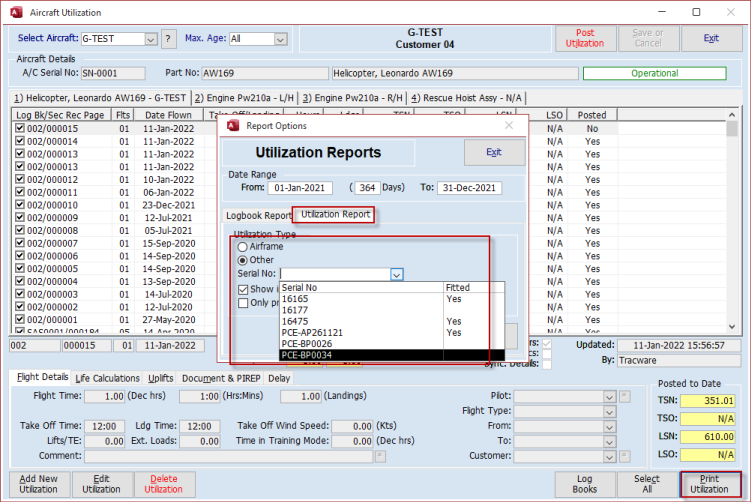The width and height of the screenshot is (751, 502).
Task: Click the main window Exit button
Action: click(711, 38)
